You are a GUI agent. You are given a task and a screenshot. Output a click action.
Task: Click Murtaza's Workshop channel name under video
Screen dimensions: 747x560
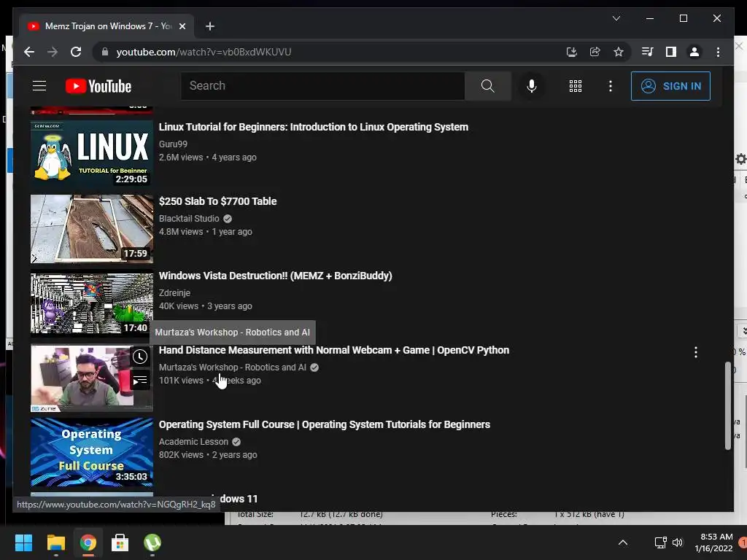tap(233, 367)
